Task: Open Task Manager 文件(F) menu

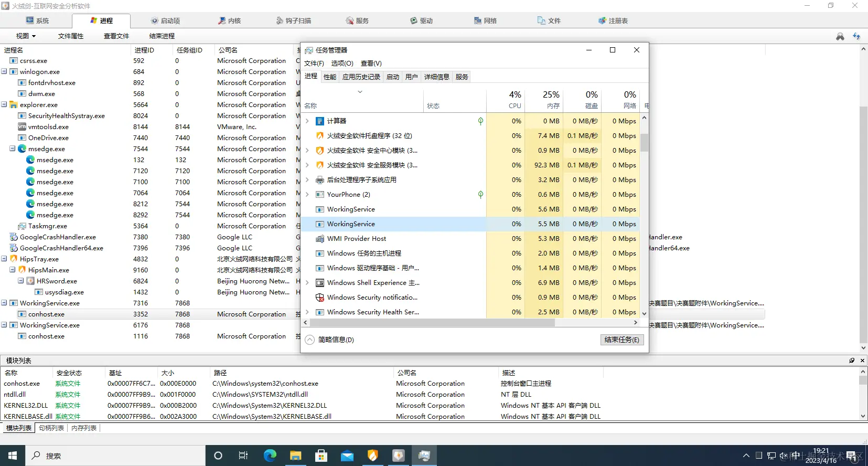Action: 314,63
